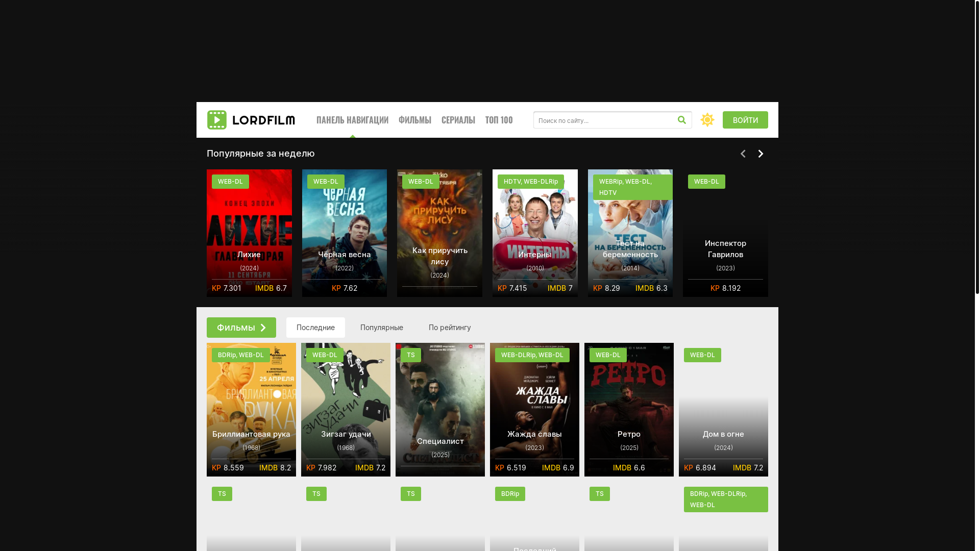
Task: Click the search magnifier icon
Action: [x=682, y=120]
